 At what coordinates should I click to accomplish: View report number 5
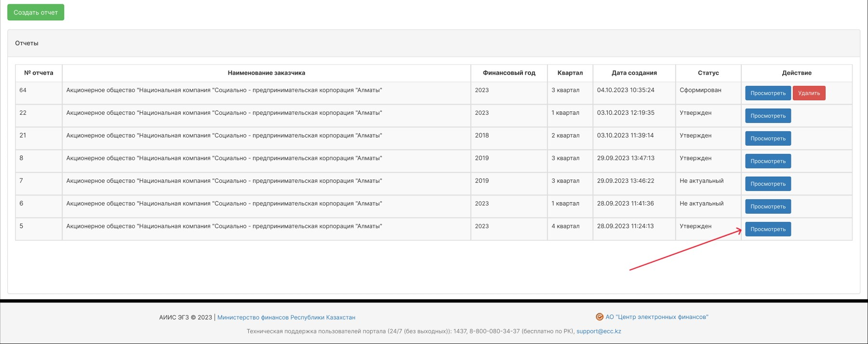[768, 229]
